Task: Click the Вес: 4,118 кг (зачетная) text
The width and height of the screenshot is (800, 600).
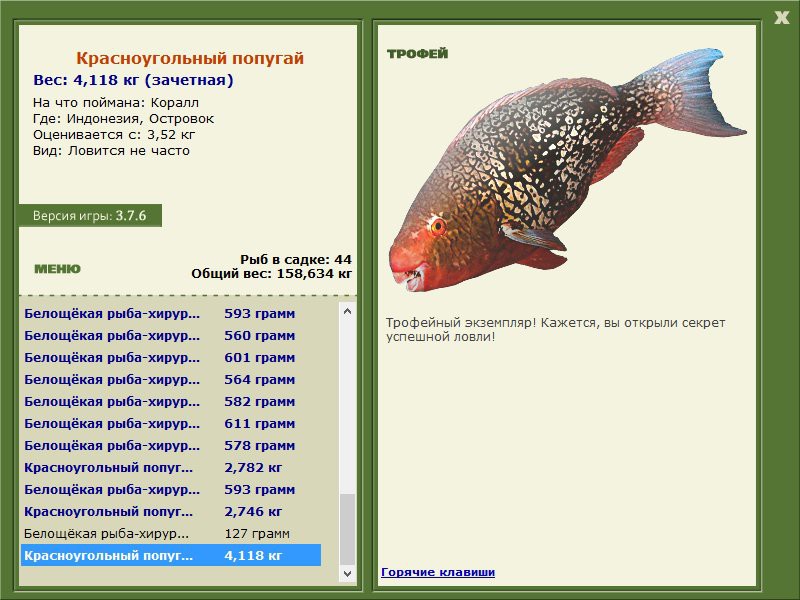Action: [x=133, y=80]
